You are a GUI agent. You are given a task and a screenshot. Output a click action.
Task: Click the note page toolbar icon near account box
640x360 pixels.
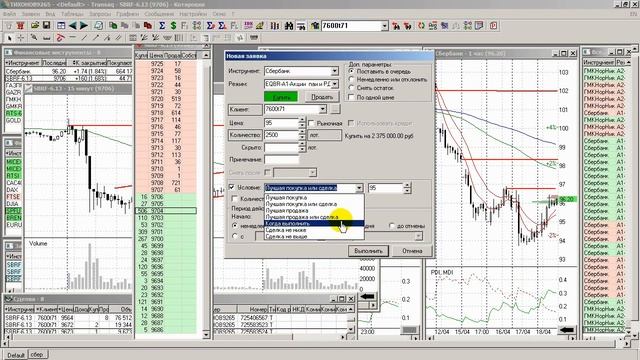tap(479, 25)
